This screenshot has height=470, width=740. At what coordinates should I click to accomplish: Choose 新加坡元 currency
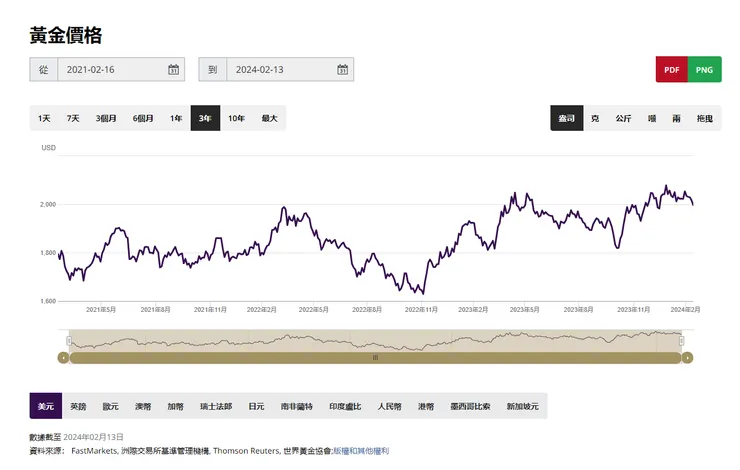[x=523, y=406]
